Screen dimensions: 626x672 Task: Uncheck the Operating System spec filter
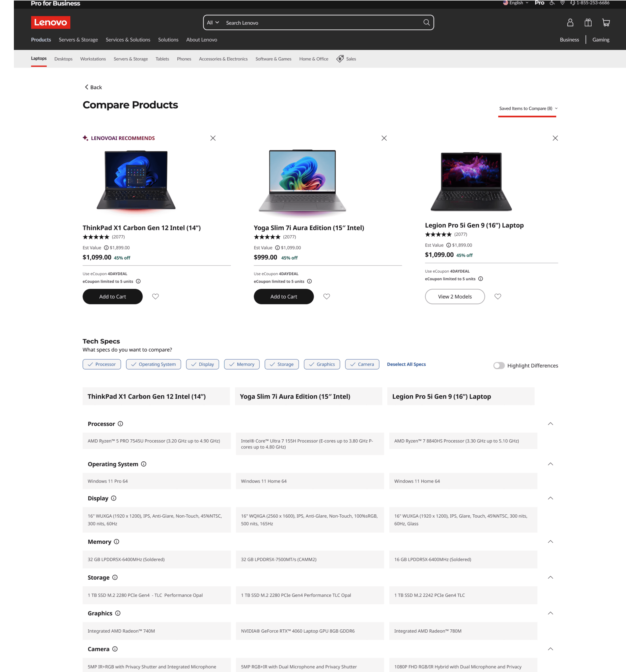tap(153, 364)
